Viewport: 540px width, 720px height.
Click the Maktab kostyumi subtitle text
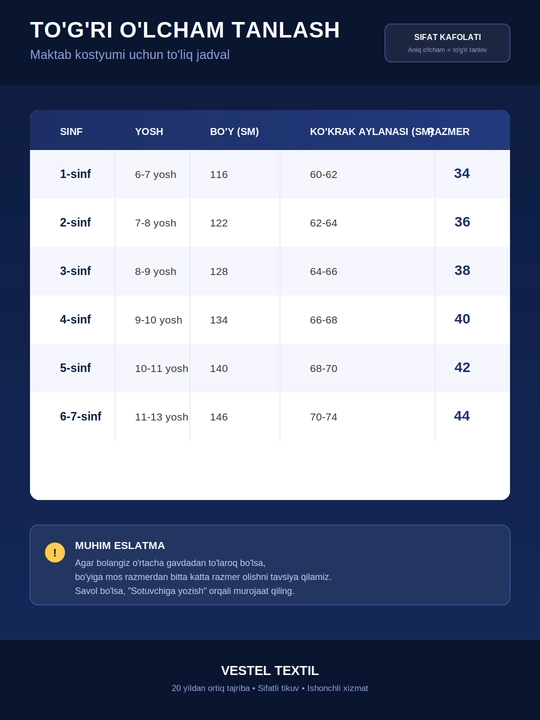129,55
